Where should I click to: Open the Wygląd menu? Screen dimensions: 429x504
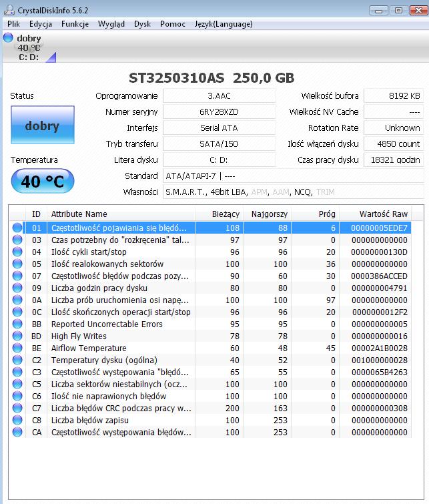tap(111, 24)
